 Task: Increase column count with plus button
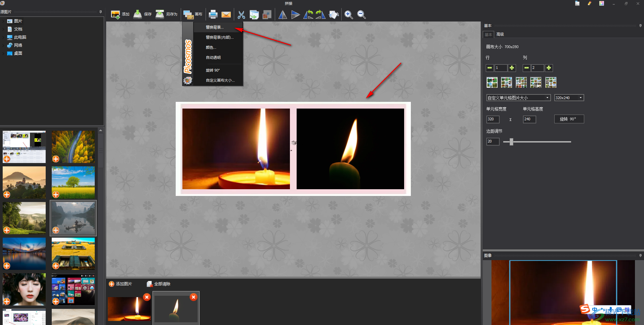pyautogui.click(x=549, y=68)
